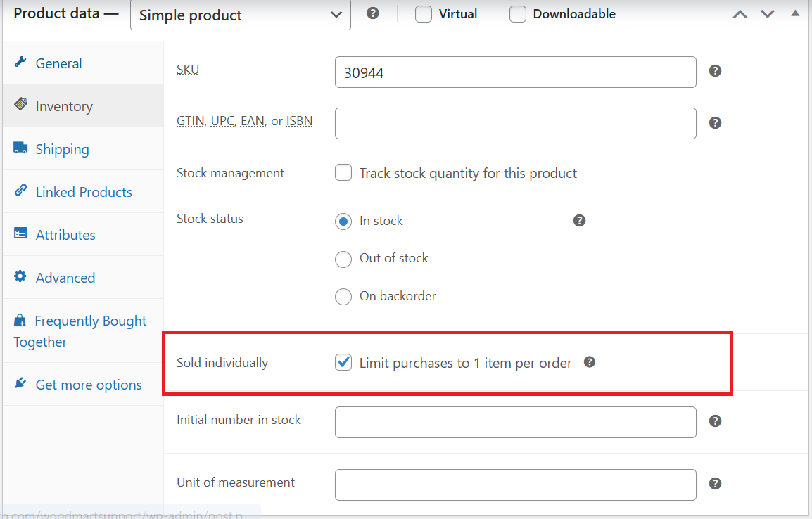Open the Simple product type dropdown
This screenshot has height=519, width=812.
[x=240, y=15]
